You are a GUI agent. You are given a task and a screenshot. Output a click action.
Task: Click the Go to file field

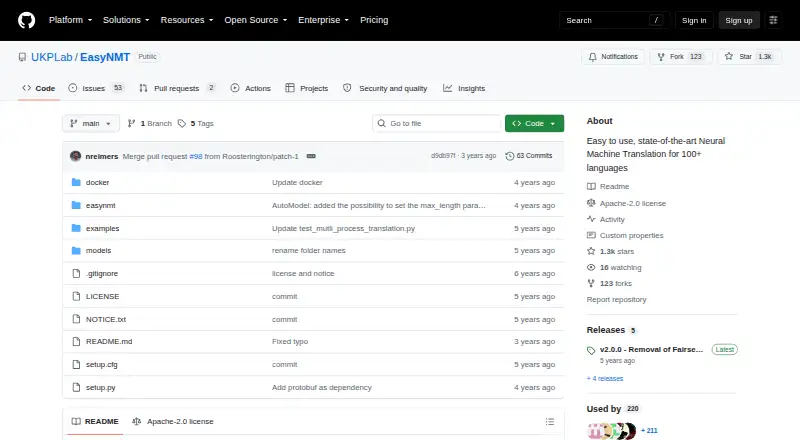(x=437, y=124)
